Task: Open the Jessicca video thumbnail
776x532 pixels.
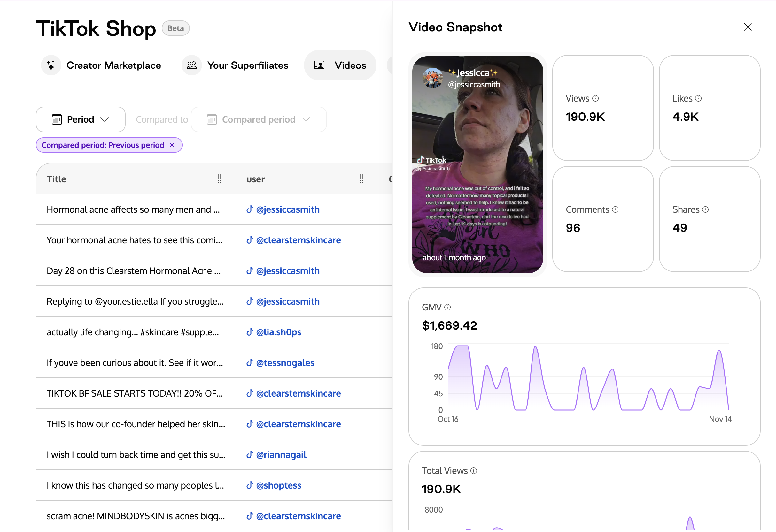Action: click(477, 165)
